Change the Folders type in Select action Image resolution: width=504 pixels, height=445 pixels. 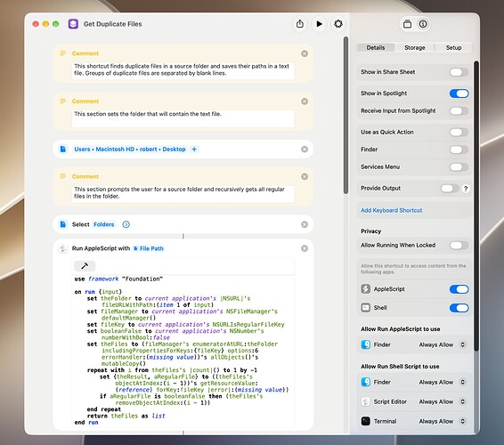click(x=104, y=224)
